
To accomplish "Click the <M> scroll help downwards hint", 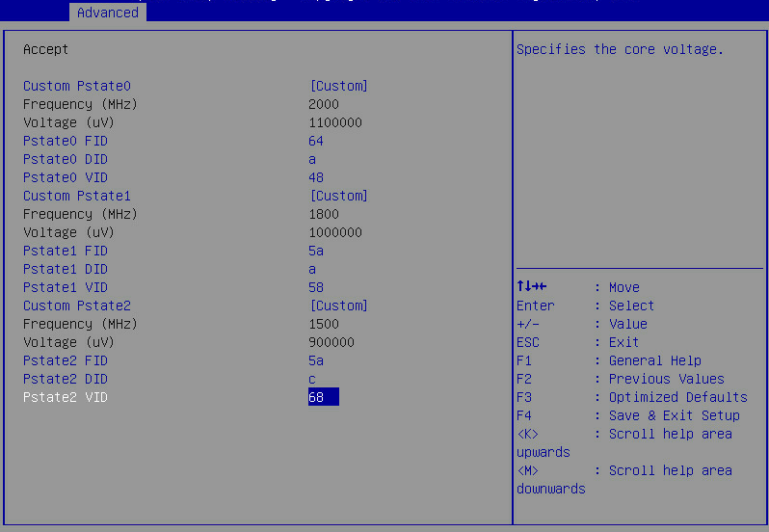I will (x=624, y=480).
